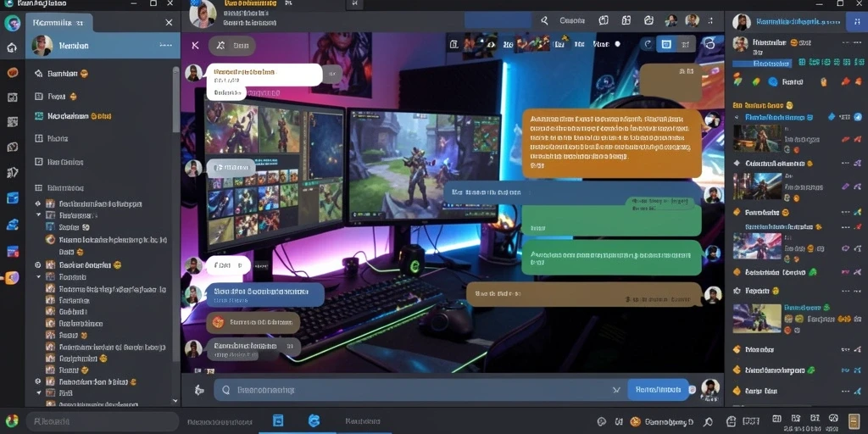Click the small icon left of the message input
This screenshot has height=434, width=868.
click(x=199, y=390)
